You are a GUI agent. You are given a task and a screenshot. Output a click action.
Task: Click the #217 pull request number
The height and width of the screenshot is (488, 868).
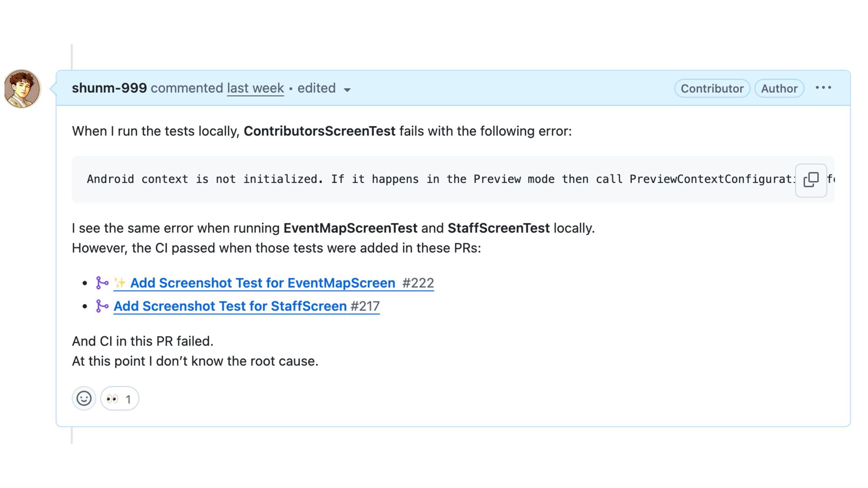365,306
